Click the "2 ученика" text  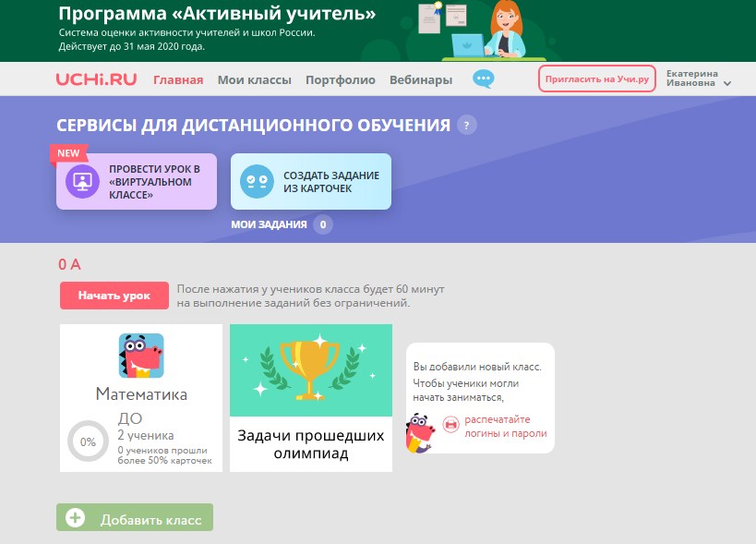pos(146,435)
